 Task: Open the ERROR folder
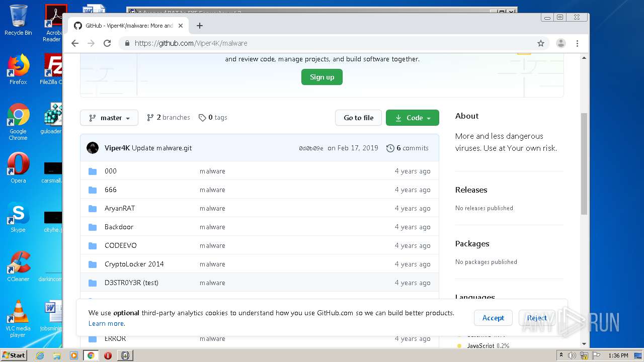pyautogui.click(x=115, y=338)
